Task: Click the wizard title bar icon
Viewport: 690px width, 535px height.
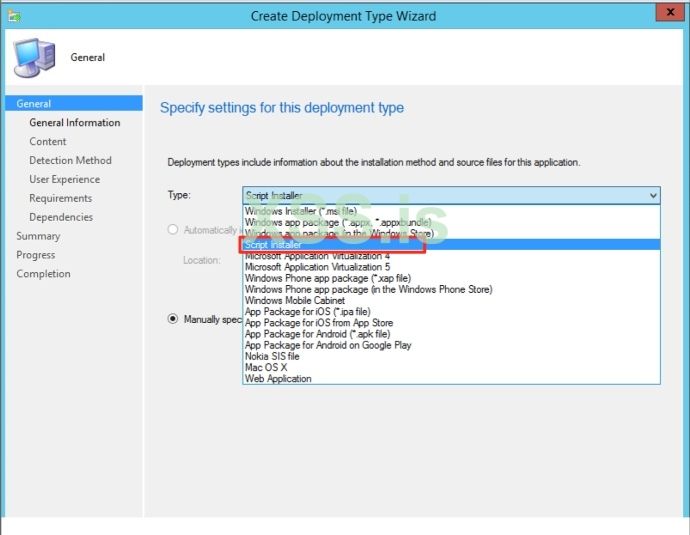Action: coord(14,16)
